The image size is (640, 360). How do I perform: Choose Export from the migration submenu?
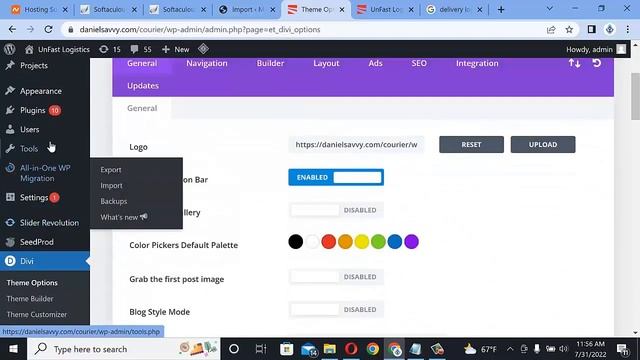click(111, 170)
